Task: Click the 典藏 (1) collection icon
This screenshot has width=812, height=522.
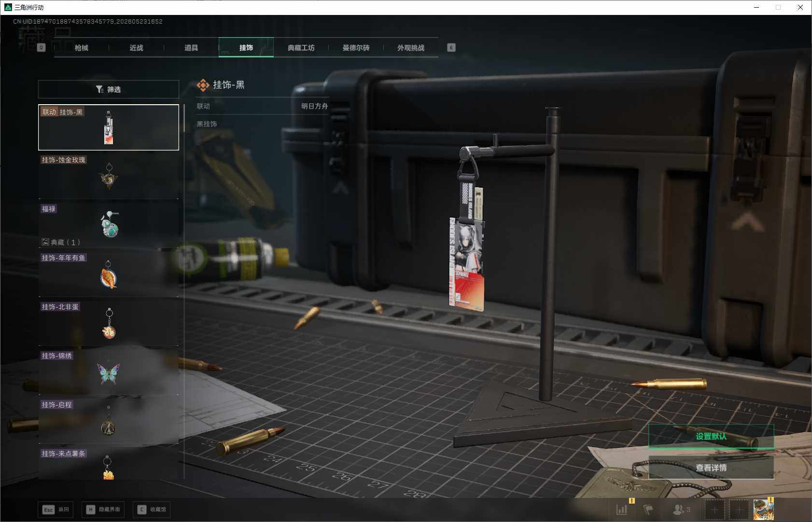Action: pyautogui.click(x=45, y=242)
